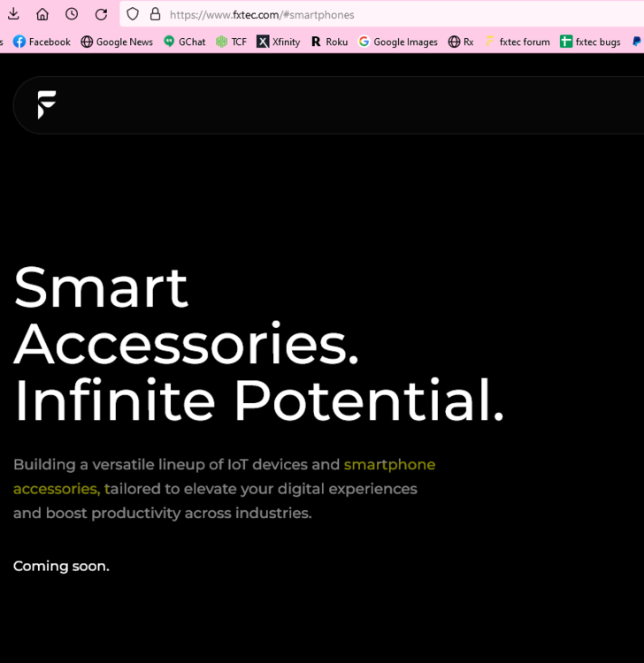Click the yellow 'smartphone accessories' text
Image resolution: width=644 pixels, height=663 pixels.
(389, 465)
